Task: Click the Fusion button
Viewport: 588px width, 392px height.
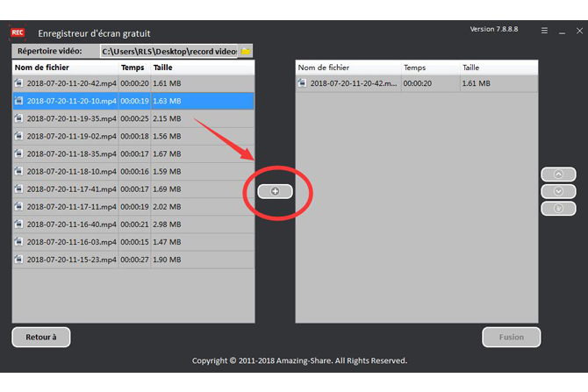Action: pyautogui.click(x=511, y=337)
